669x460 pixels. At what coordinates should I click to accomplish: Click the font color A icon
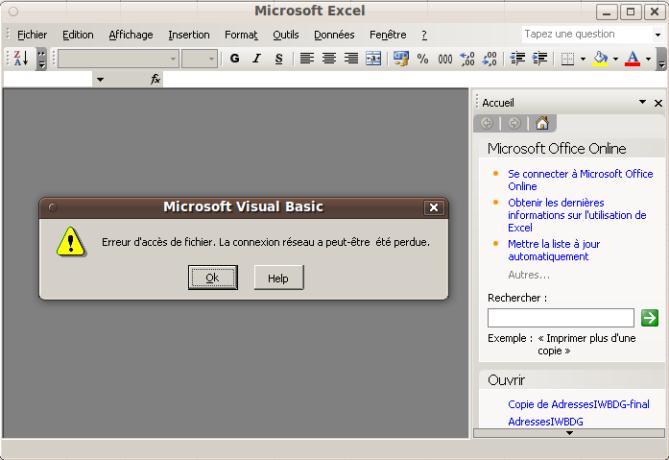pyautogui.click(x=632, y=58)
